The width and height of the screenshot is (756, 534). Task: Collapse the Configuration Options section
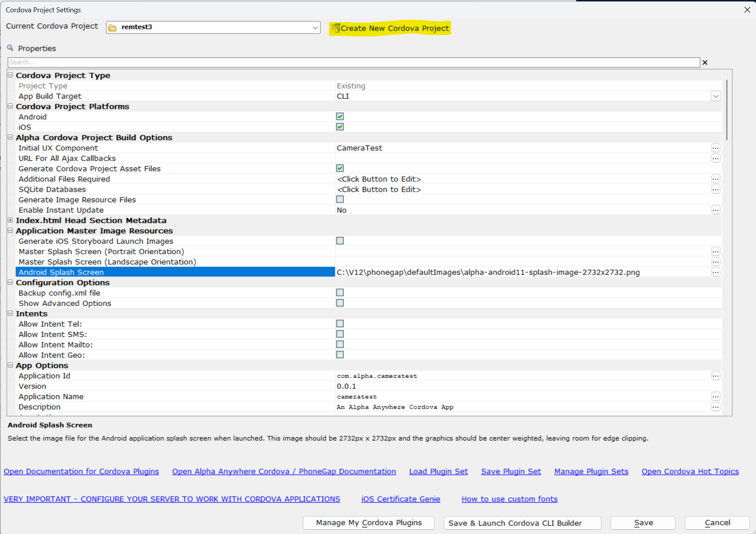10,282
